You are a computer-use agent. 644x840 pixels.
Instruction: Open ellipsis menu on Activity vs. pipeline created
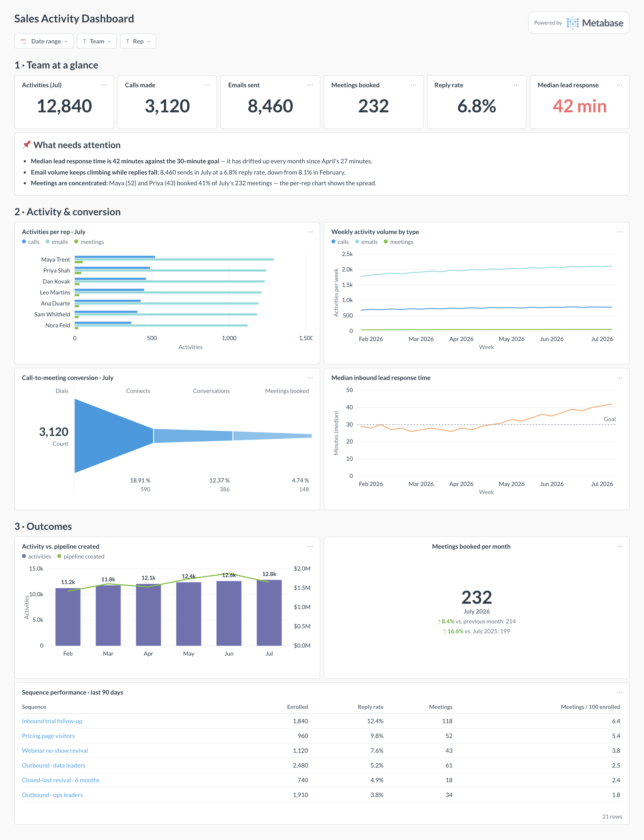coord(310,547)
